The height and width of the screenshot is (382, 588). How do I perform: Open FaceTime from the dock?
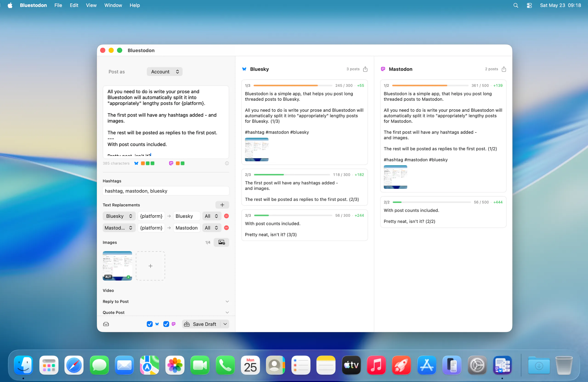click(200, 365)
